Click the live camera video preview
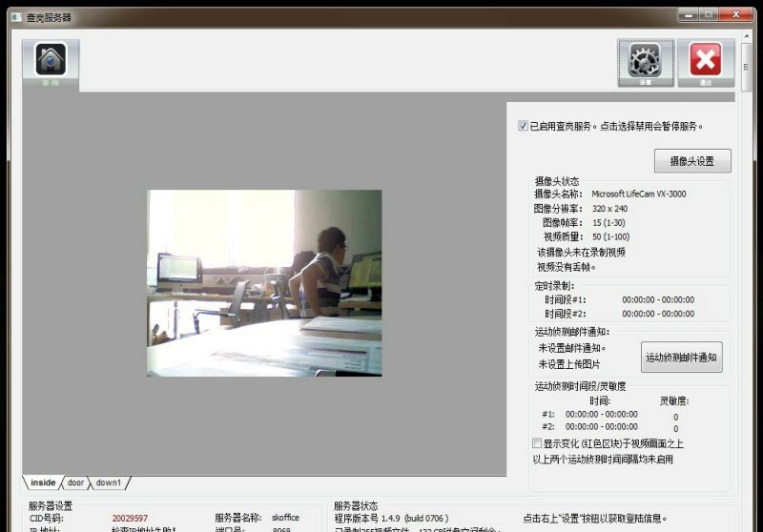Viewport: 763px width, 532px height. 264,283
